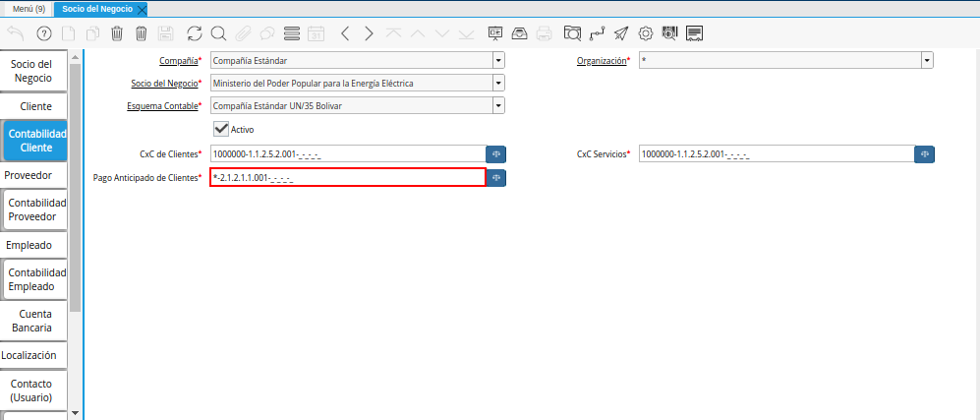The image size is (980, 420).
Task: Go to next record right chevron
Action: coord(369,33)
